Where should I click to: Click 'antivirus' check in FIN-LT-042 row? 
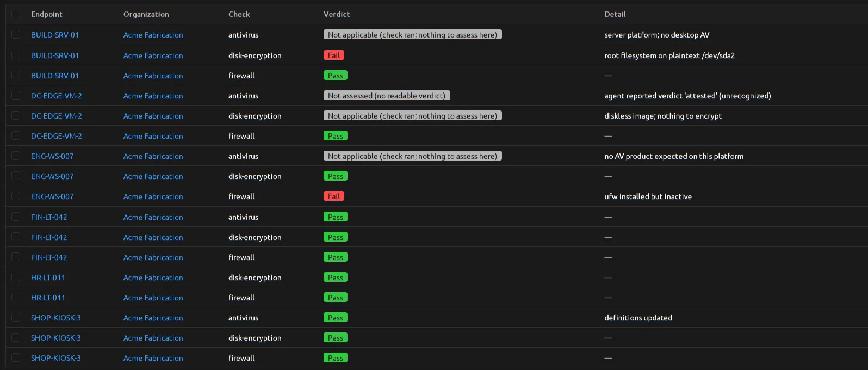(x=244, y=217)
